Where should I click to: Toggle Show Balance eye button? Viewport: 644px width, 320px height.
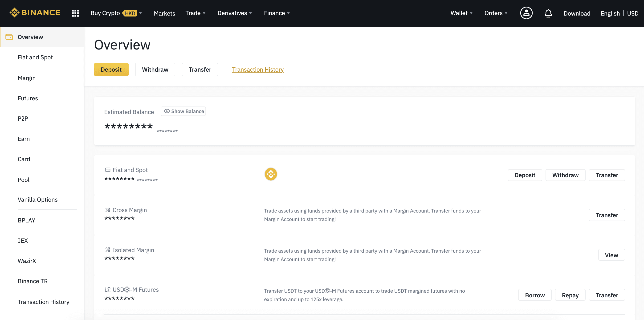[x=183, y=111]
